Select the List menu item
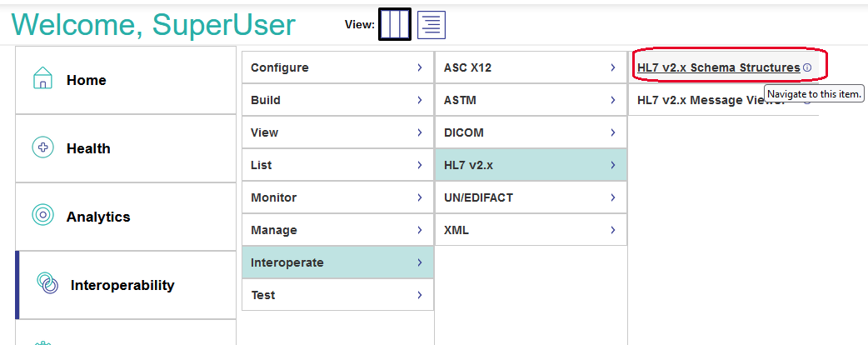Screen dimensions: 868x345 click(262, 165)
